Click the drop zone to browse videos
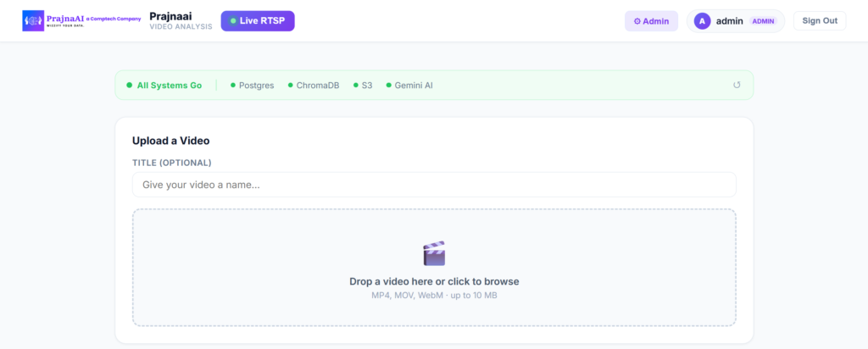 (x=434, y=267)
